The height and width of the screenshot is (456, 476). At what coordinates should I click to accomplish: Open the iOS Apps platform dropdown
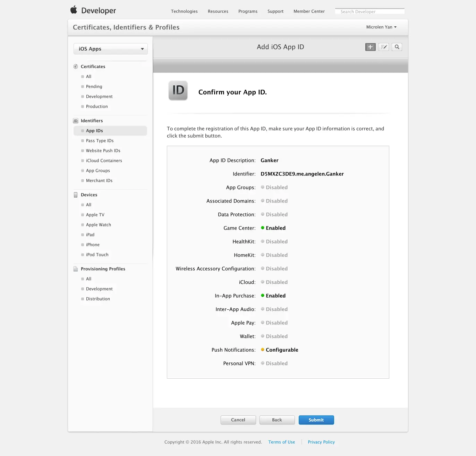tap(111, 49)
